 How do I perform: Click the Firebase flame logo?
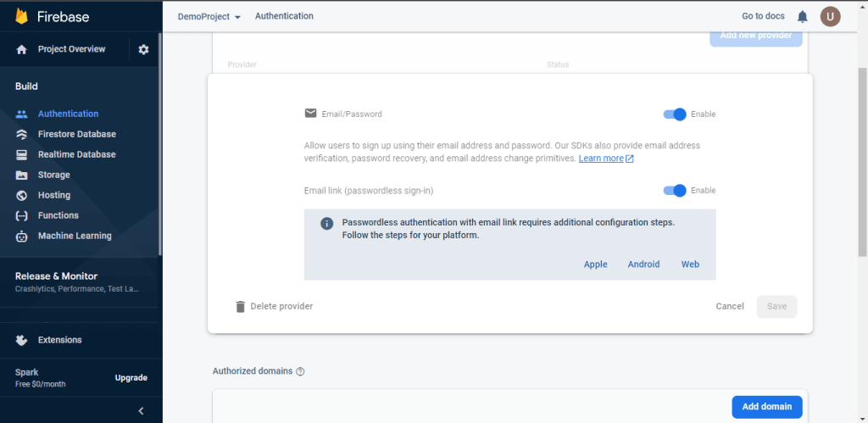(21, 17)
